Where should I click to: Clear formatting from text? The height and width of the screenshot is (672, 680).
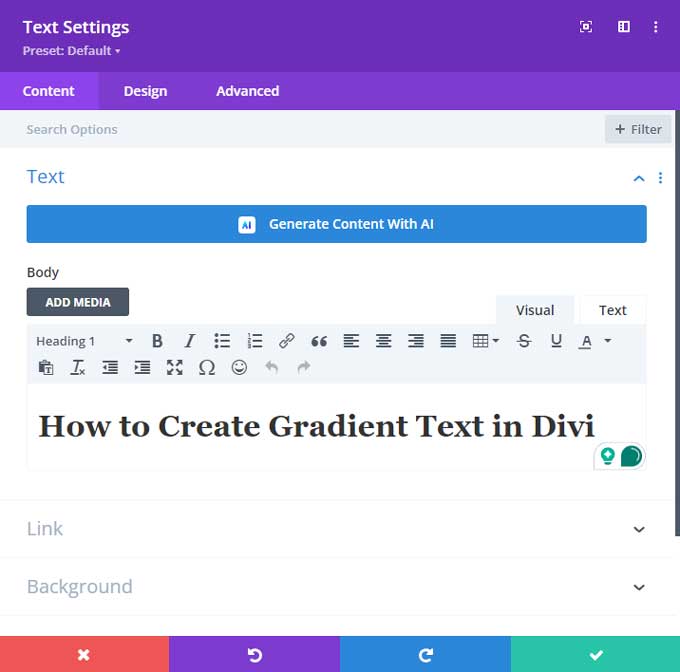coord(78,368)
